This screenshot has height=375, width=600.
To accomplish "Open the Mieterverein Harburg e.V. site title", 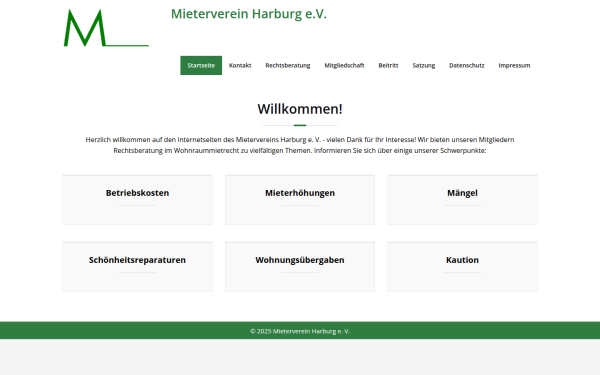I will point(249,14).
